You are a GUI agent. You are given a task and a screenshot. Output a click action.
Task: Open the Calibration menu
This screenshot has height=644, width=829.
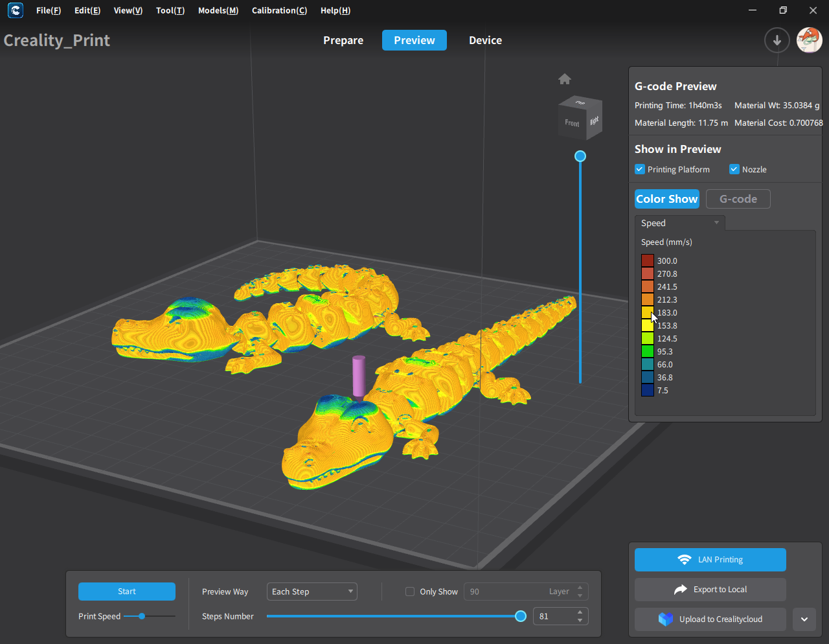pos(279,10)
